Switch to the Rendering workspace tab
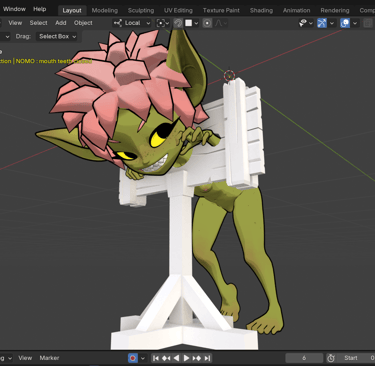 tap(335, 10)
